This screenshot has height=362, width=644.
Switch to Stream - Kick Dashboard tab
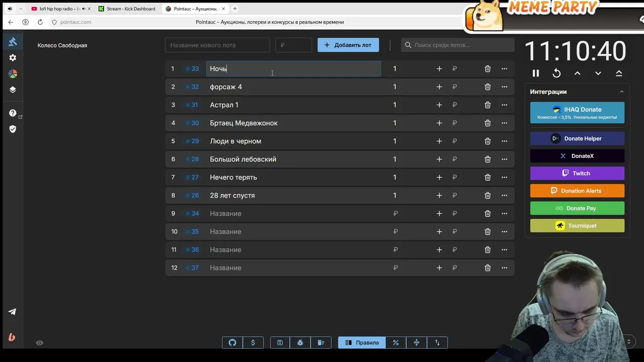(128, 9)
